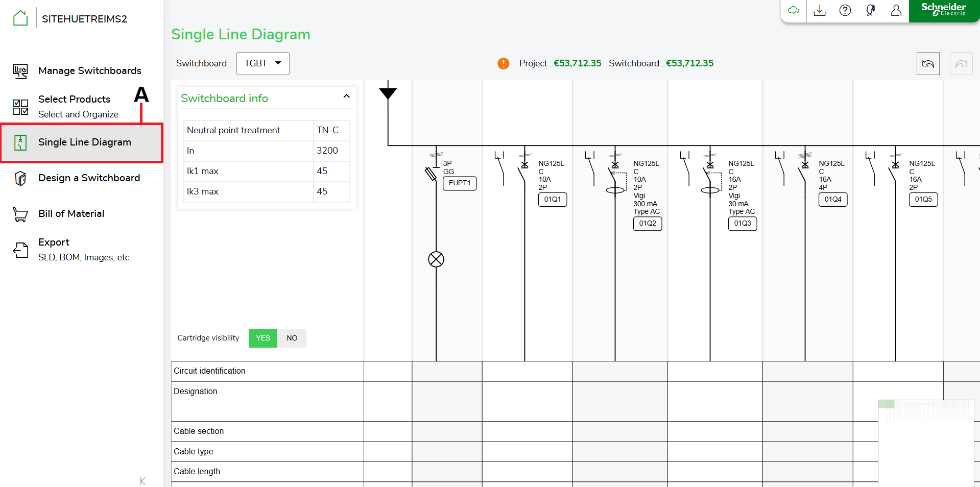This screenshot has width=980, height=487.
Task: Set Cartridge visibility to YES
Action: (x=263, y=338)
